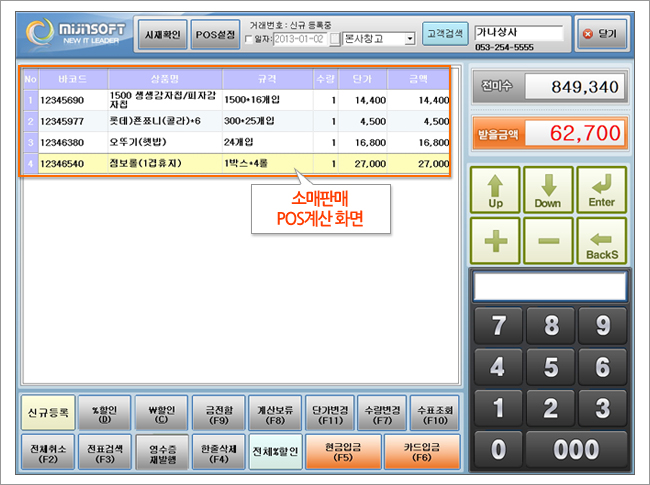Click keypad digit 9
650x485 pixels.
(x=603, y=326)
